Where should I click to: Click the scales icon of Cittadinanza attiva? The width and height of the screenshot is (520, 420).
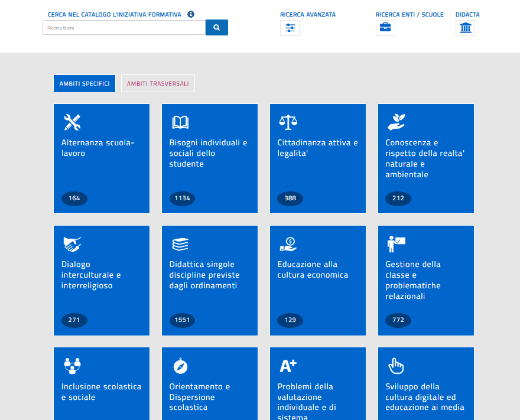point(288,122)
